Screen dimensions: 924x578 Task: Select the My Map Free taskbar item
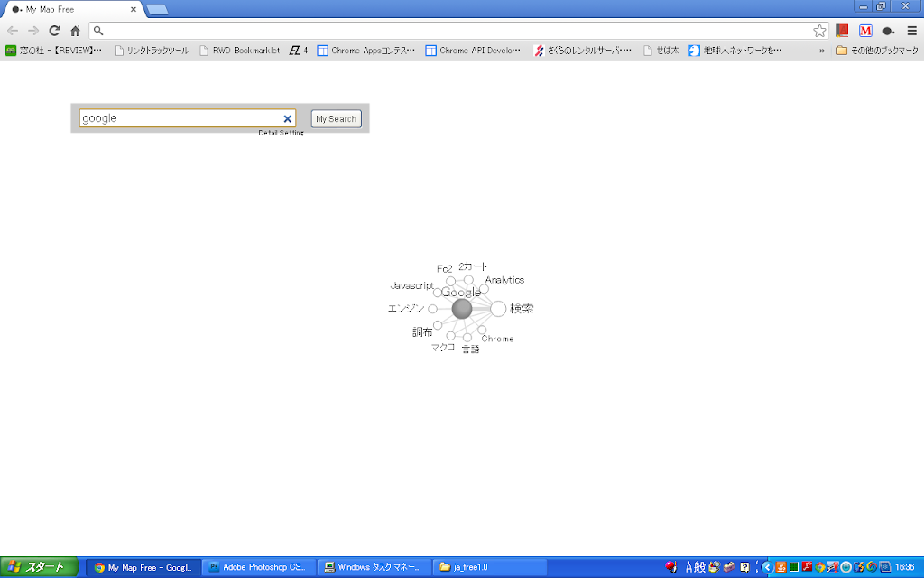tap(143, 567)
